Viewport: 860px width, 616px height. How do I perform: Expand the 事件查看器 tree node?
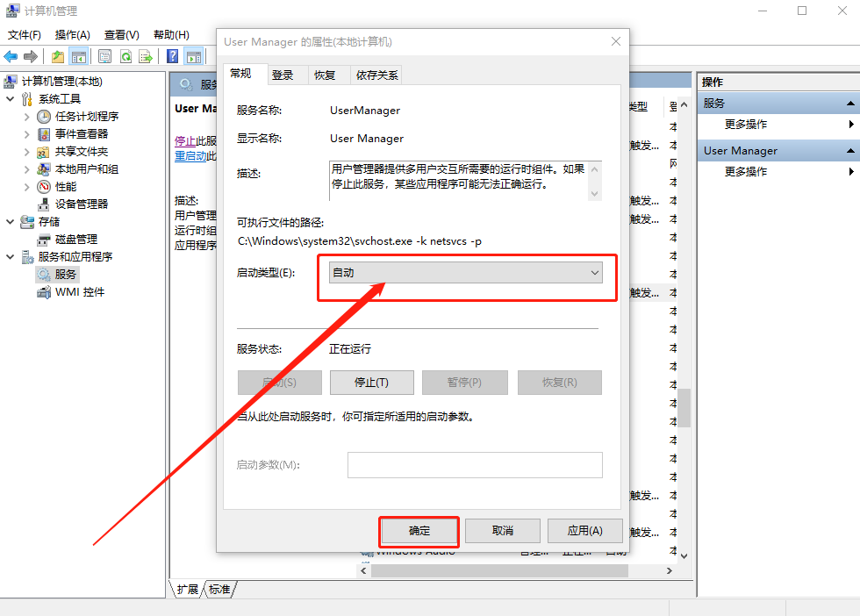pos(27,134)
